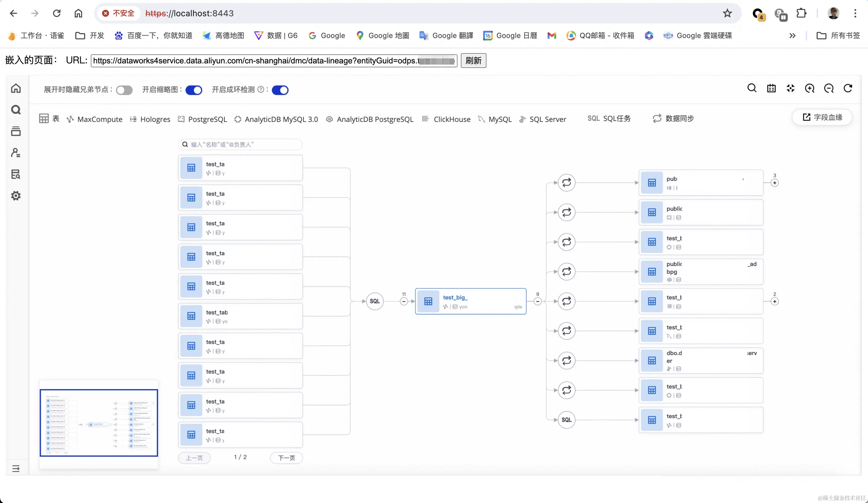Screen dimensions: 868x503
Task: Click the zoom-out magnifier icon
Action: click(829, 88)
